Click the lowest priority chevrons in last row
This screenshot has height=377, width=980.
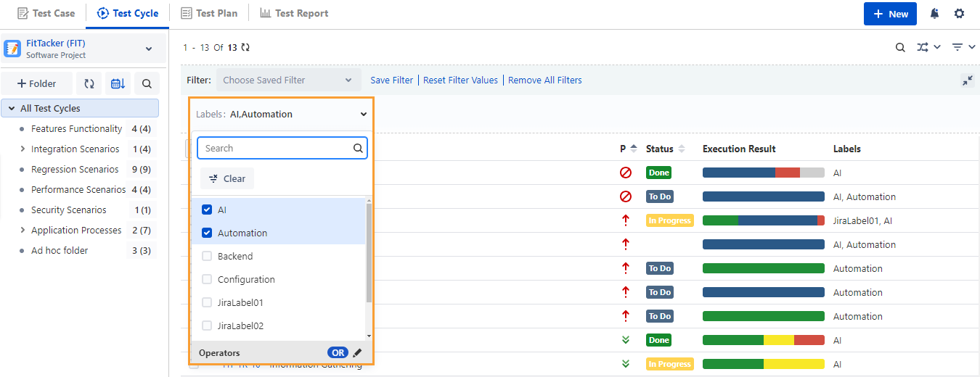(626, 364)
